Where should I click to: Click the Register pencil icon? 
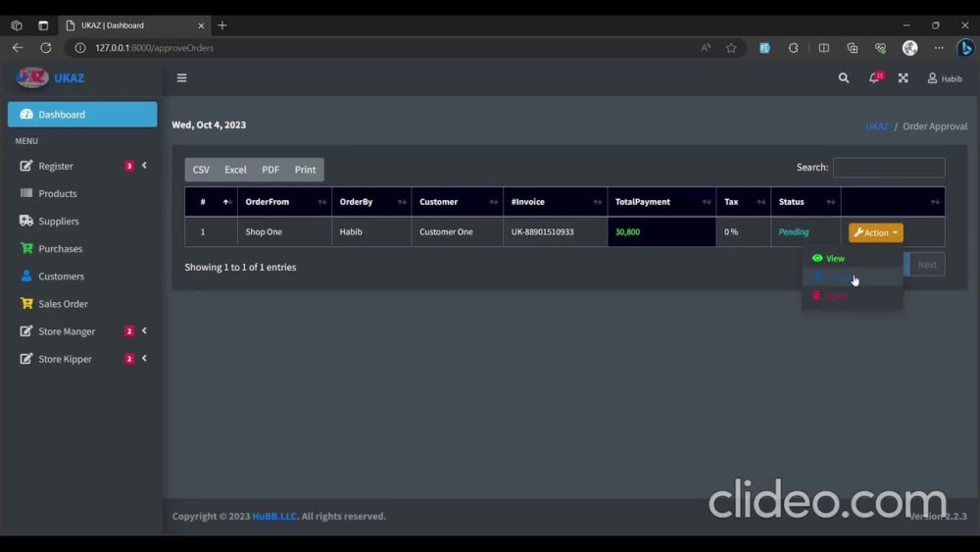point(25,166)
